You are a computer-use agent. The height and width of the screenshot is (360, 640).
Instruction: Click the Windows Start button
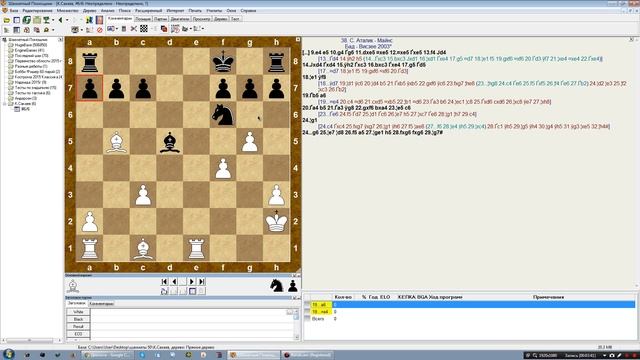(x=8, y=354)
